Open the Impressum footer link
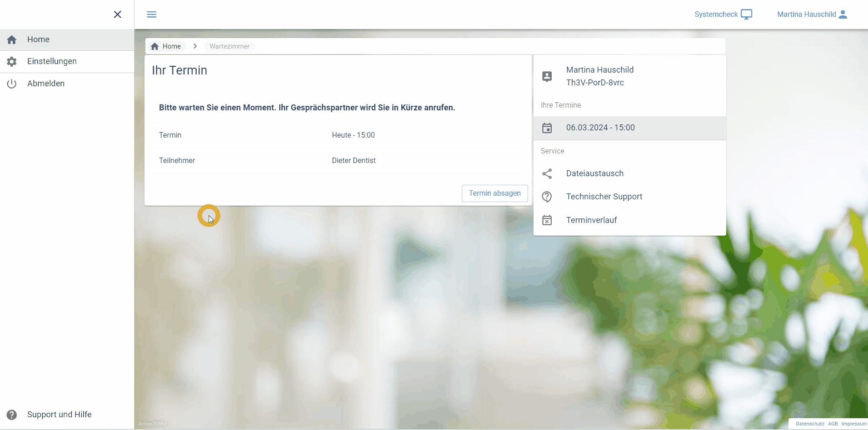Viewport: 868px width, 430px height. tap(854, 424)
